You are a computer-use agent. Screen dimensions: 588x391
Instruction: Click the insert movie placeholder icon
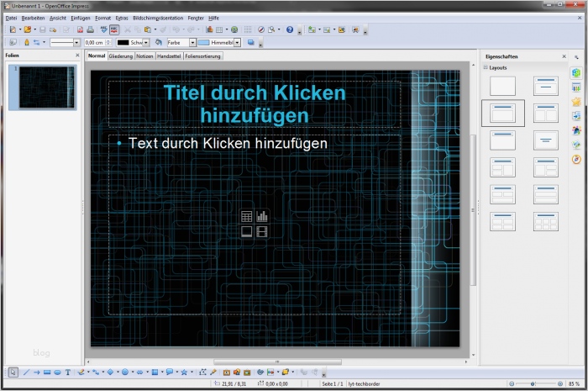point(262,231)
